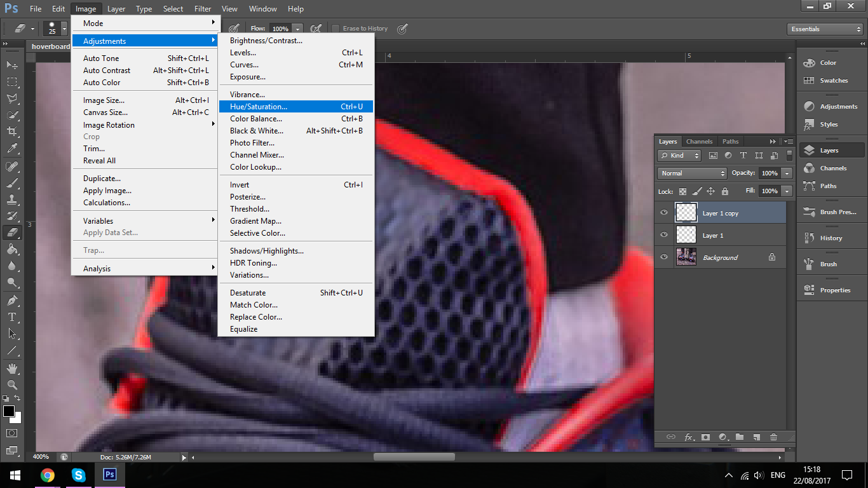Screen dimensions: 868x488
Task: Select the Polygonal Lasso tool
Action: pyautogui.click(x=12, y=98)
